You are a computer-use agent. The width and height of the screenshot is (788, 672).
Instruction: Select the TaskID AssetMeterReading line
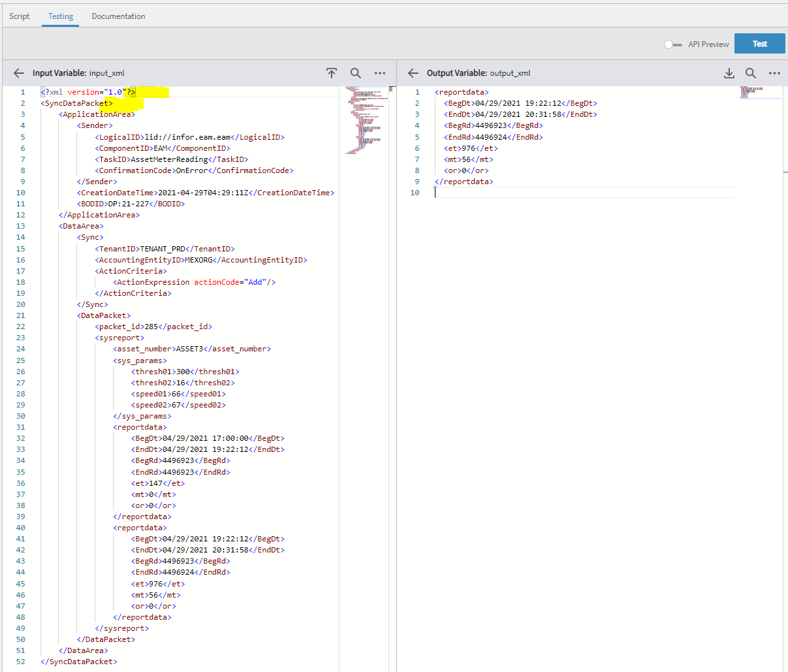(x=172, y=159)
